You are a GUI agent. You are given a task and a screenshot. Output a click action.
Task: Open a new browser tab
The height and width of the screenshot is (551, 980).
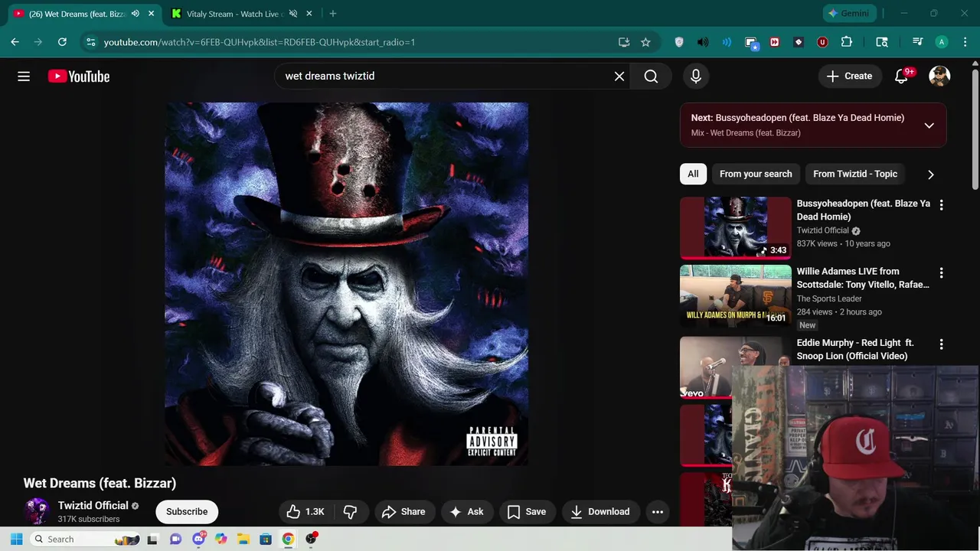332,14
